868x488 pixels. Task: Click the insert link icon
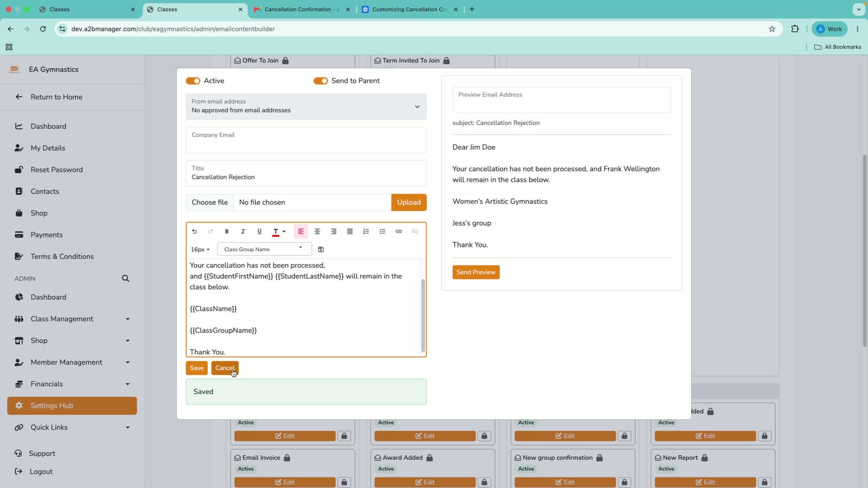(399, 231)
